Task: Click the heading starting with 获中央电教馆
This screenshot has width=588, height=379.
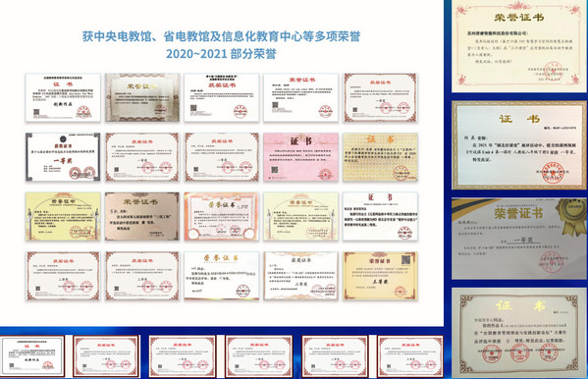Action: [x=221, y=36]
